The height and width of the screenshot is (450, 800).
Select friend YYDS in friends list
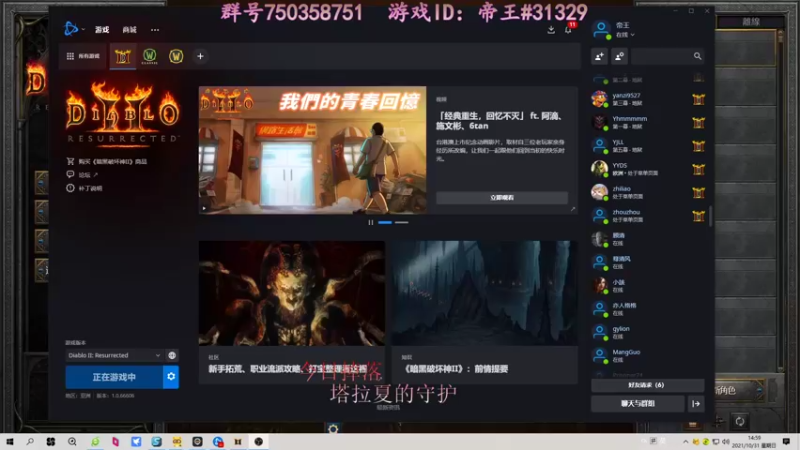(648, 169)
